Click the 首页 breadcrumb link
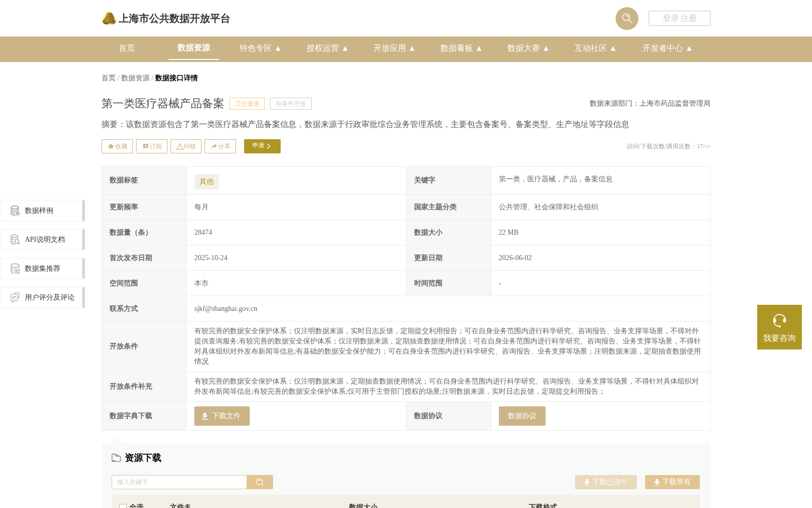 tap(109, 78)
